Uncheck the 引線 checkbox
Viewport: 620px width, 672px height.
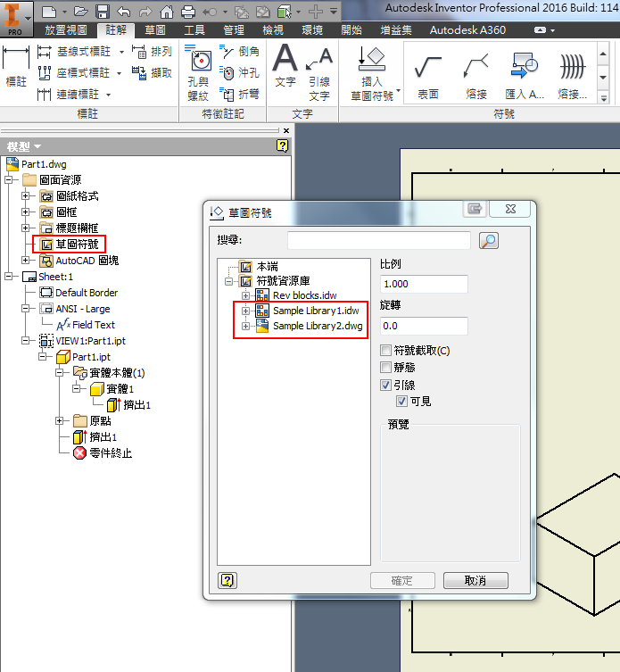pos(385,385)
